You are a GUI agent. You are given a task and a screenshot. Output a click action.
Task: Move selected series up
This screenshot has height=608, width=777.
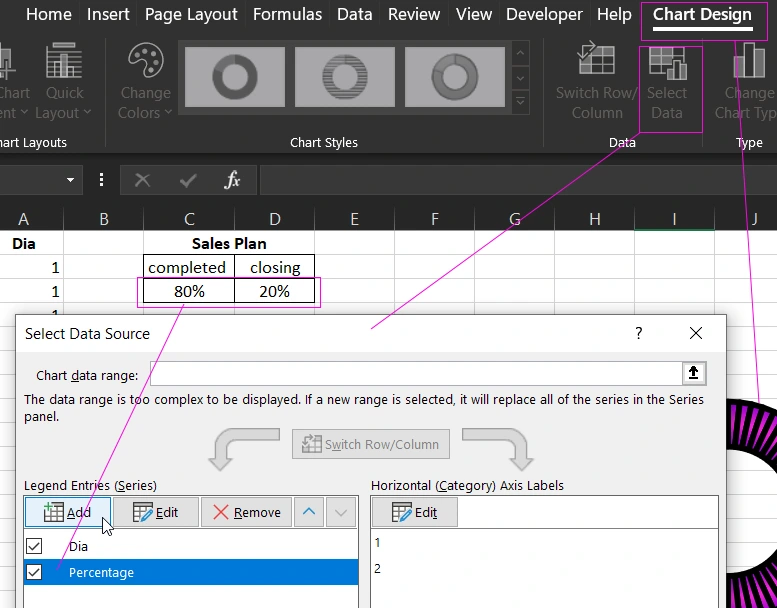[309, 512]
